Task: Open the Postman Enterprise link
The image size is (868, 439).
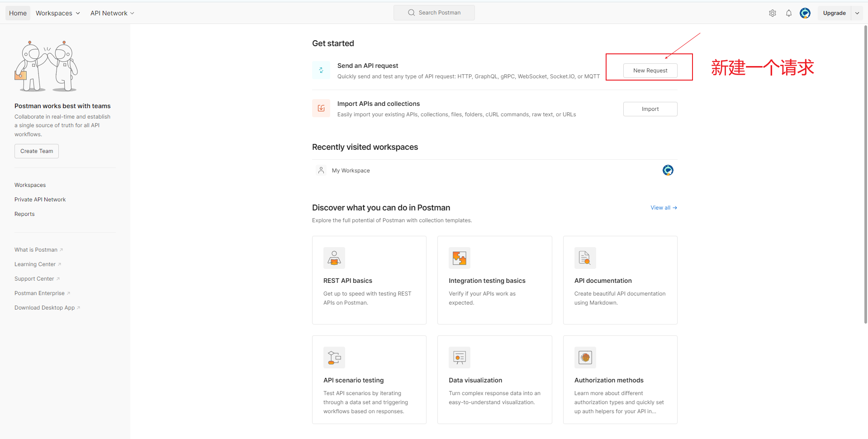Action: [x=42, y=293]
